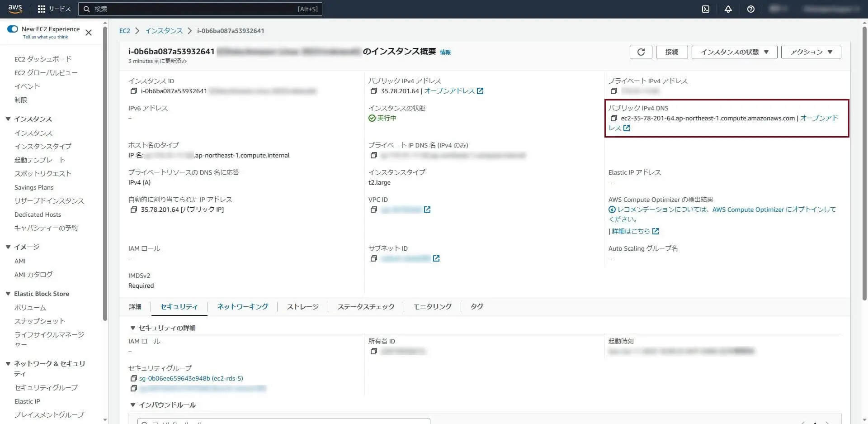Copy security group sg-0b06ee659643e948b ID
The width and height of the screenshot is (868, 424).
point(133,378)
